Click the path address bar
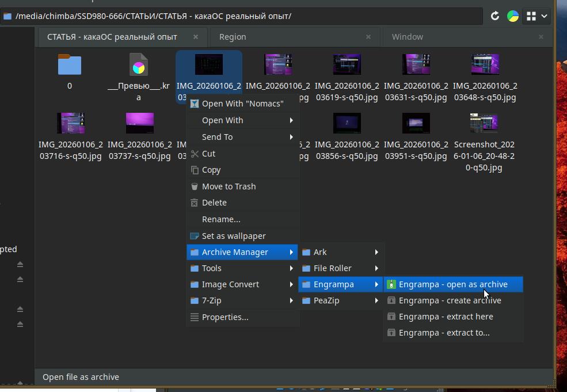This screenshot has height=392, width=567. pos(242,16)
